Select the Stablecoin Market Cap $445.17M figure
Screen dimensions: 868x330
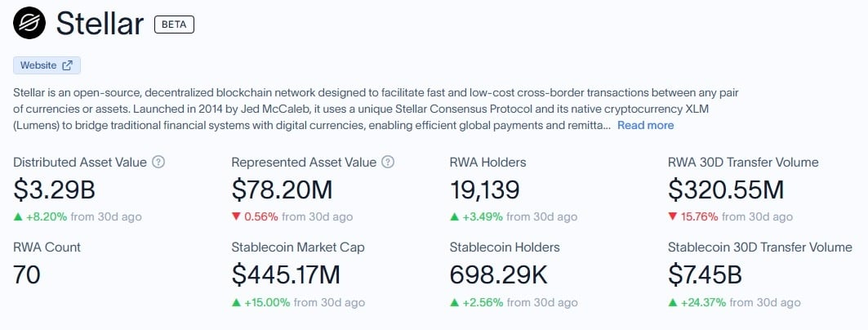tap(286, 275)
